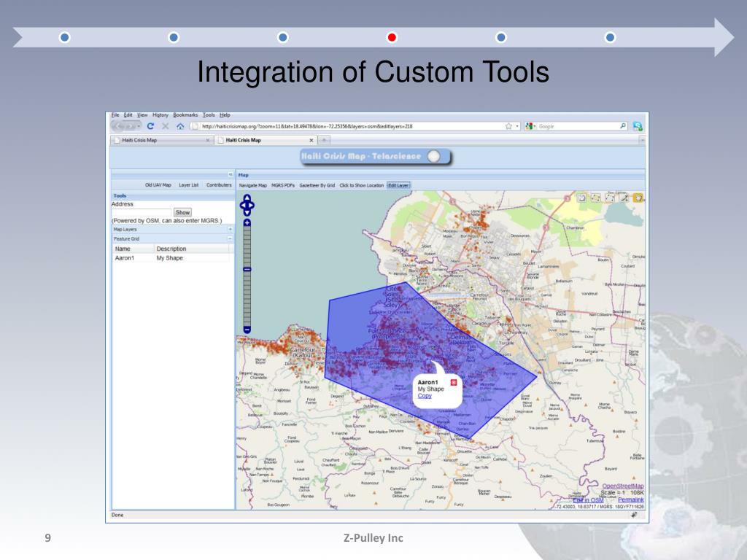Sort by the Name column header

click(133, 249)
